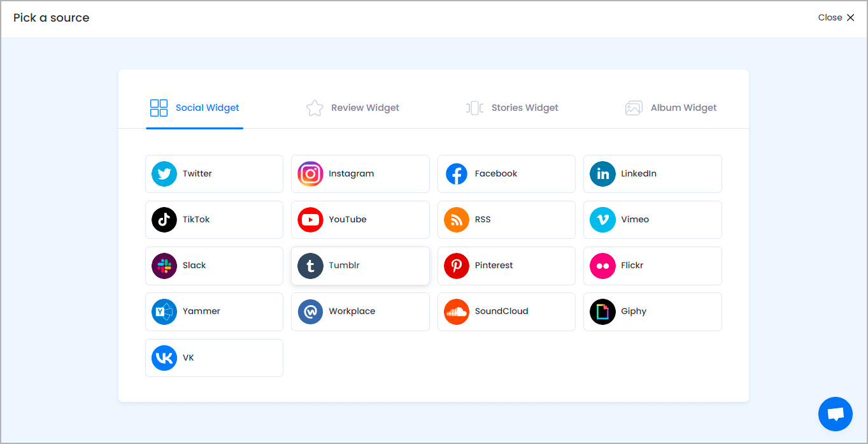The height and width of the screenshot is (444, 868).
Task: Switch to the Social Widget tab
Action: (195, 108)
